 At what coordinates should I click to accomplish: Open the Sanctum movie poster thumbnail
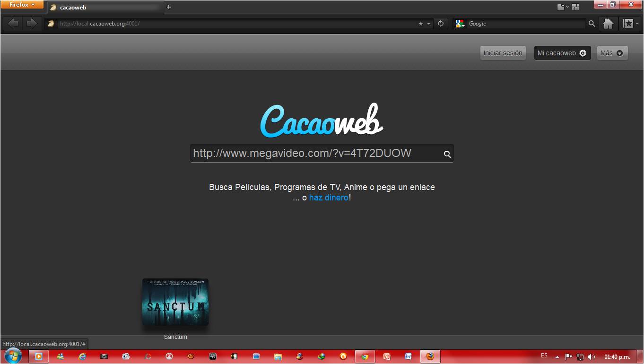pos(175,302)
